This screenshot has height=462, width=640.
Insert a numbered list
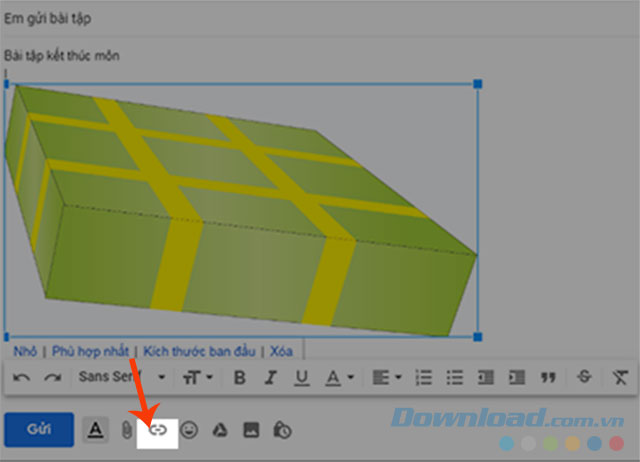[x=423, y=378]
